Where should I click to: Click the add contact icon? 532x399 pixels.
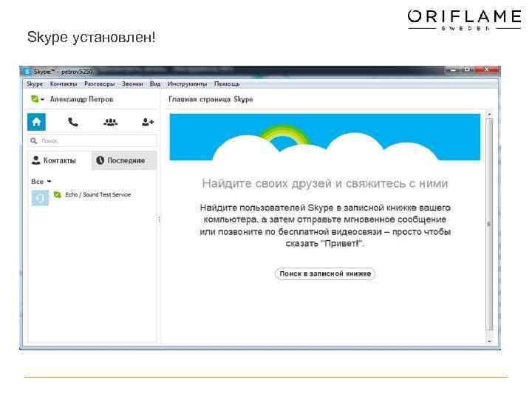point(148,122)
